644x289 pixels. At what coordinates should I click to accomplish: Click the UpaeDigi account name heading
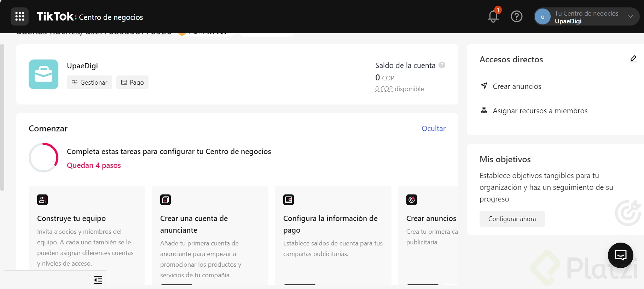[x=82, y=66]
